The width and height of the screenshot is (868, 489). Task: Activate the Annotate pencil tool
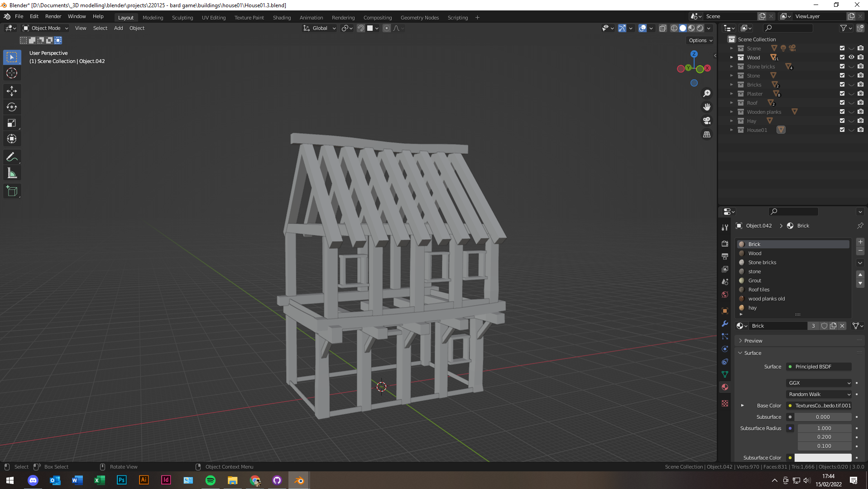[12, 157]
